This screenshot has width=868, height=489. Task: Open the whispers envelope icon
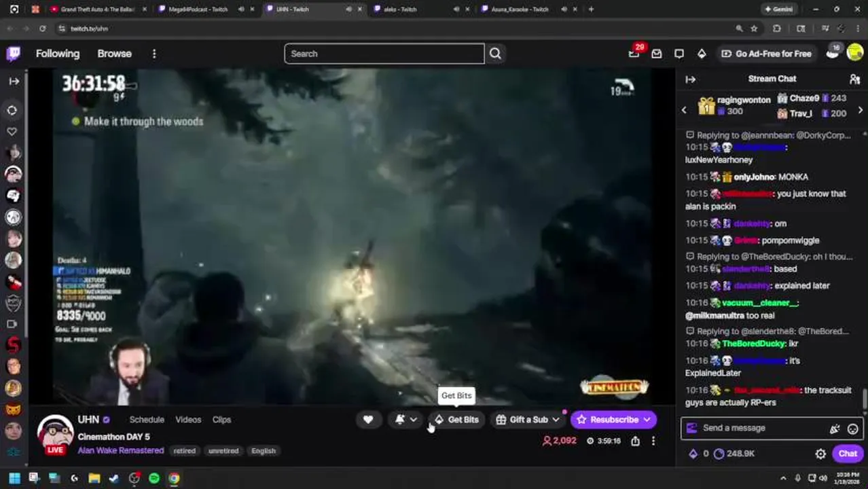click(657, 54)
